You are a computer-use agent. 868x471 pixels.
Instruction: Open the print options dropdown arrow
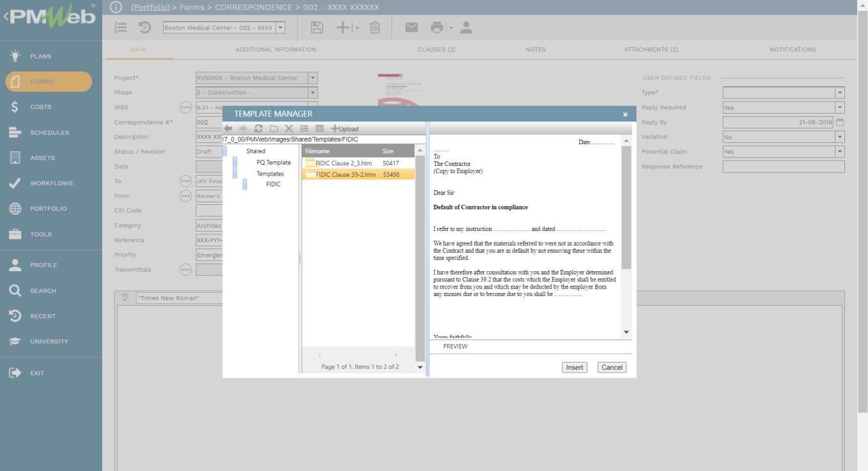click(451, 27)
